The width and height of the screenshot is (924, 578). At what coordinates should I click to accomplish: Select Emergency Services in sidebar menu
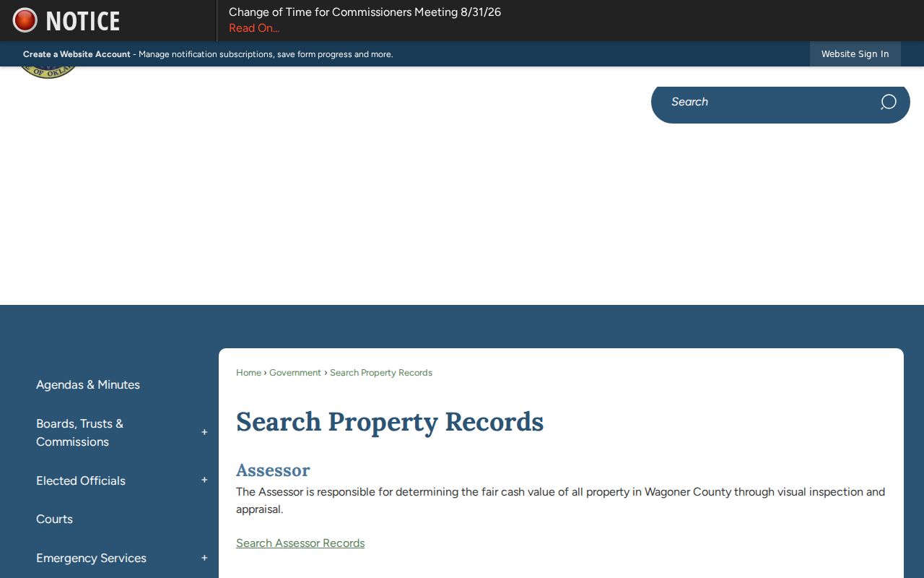click(91, 558)
